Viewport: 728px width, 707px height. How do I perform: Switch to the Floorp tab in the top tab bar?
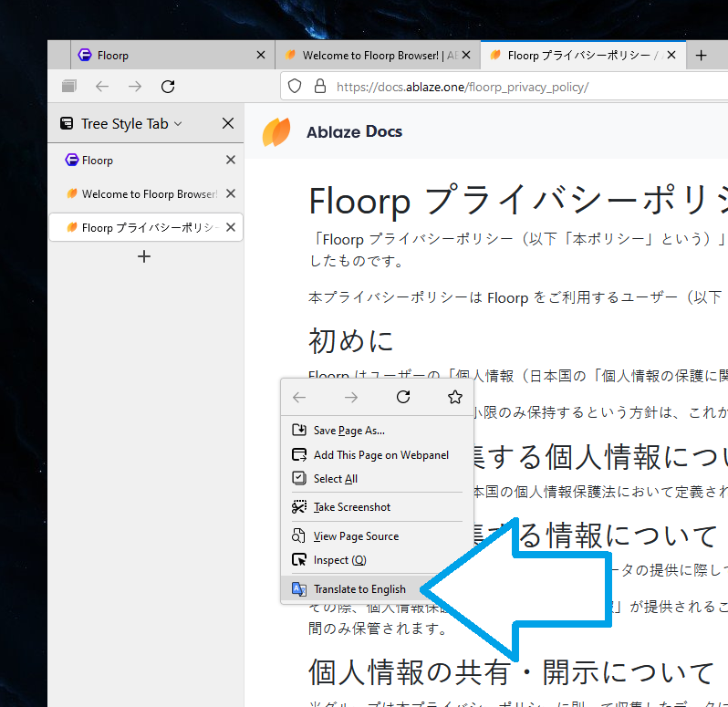coord(172,56)
